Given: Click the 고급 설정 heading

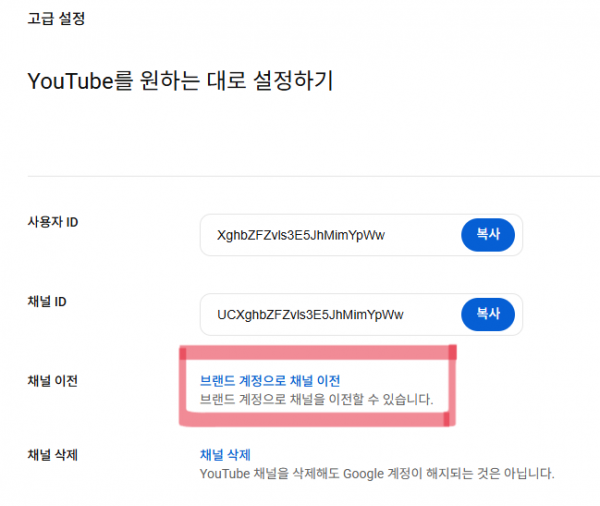Looking at the screenshot, I should click(x=56, y=18).
